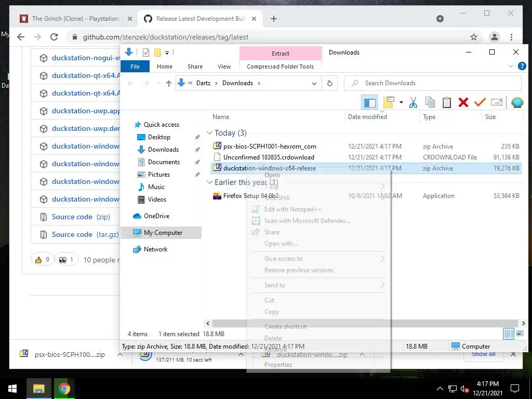Select My Computer in navigation pane
This screenshot has height=399, width=532.
pyautogui.click(x=161, y=233)
